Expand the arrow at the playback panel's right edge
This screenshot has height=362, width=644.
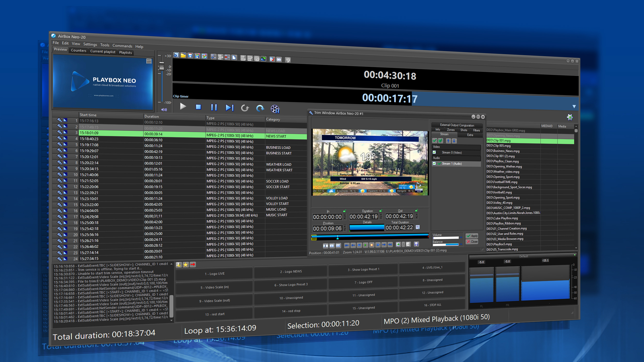click(x=574, y=106)
